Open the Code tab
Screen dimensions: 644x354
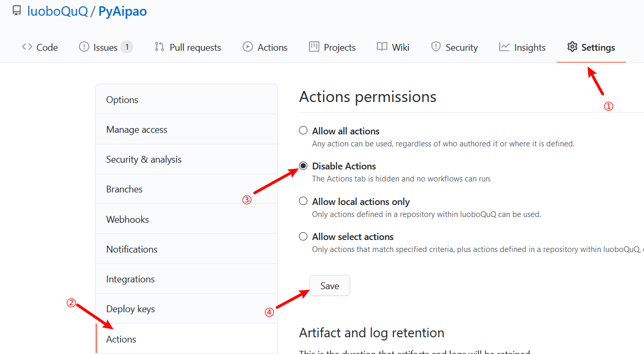(40, 47)
